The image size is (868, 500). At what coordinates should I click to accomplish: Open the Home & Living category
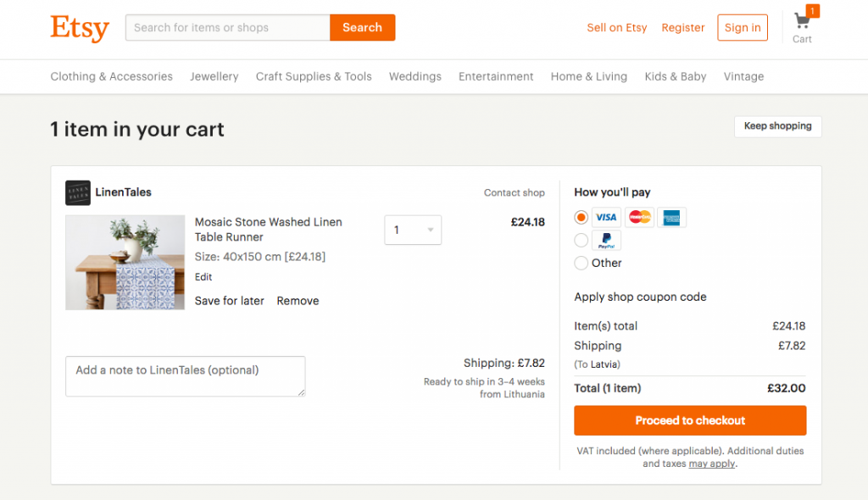[x=589, y=76]
